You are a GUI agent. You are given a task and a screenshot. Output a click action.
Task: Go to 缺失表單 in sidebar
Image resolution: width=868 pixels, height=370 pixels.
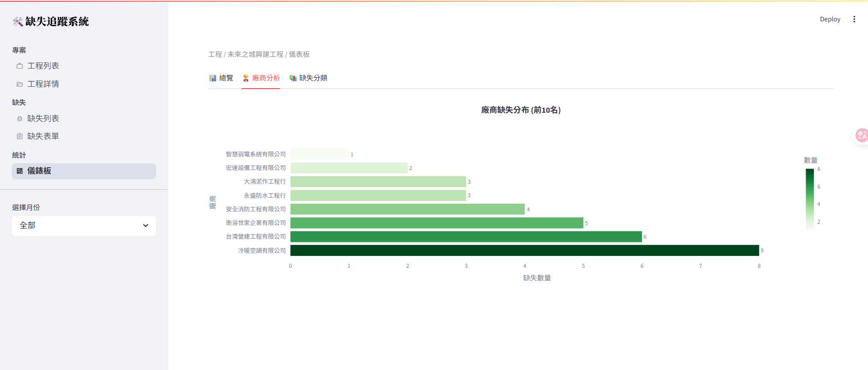coord(43,136)
